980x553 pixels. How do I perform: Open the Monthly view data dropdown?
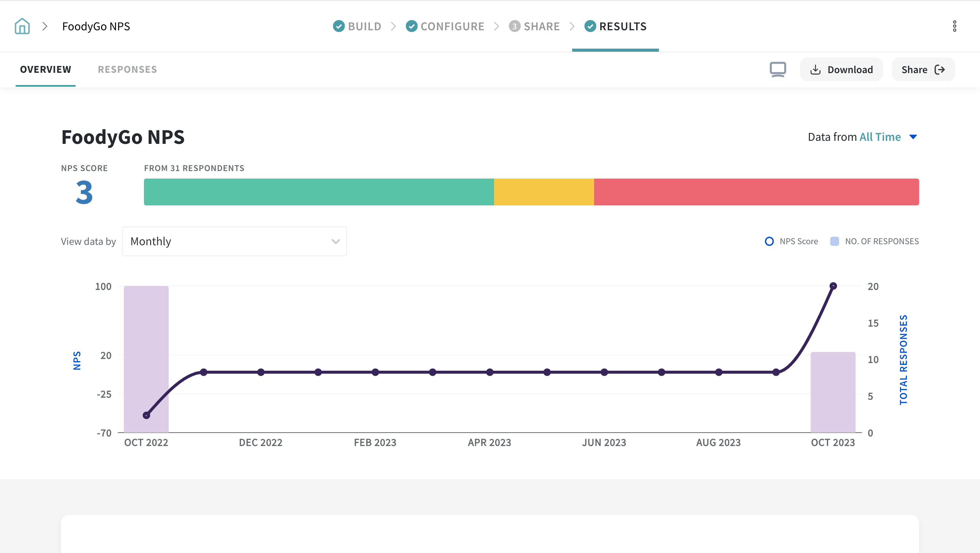[x=234, y=241]
